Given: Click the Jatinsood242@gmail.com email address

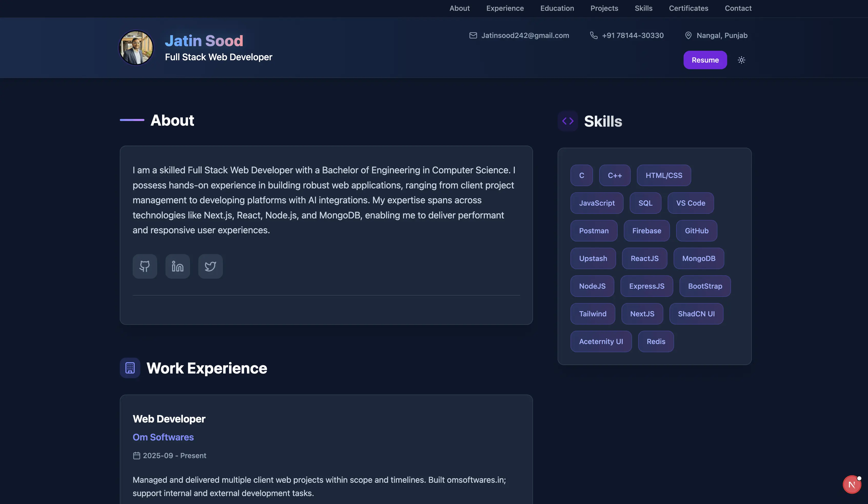Looking at the screenshot, I should coord(525,35).
